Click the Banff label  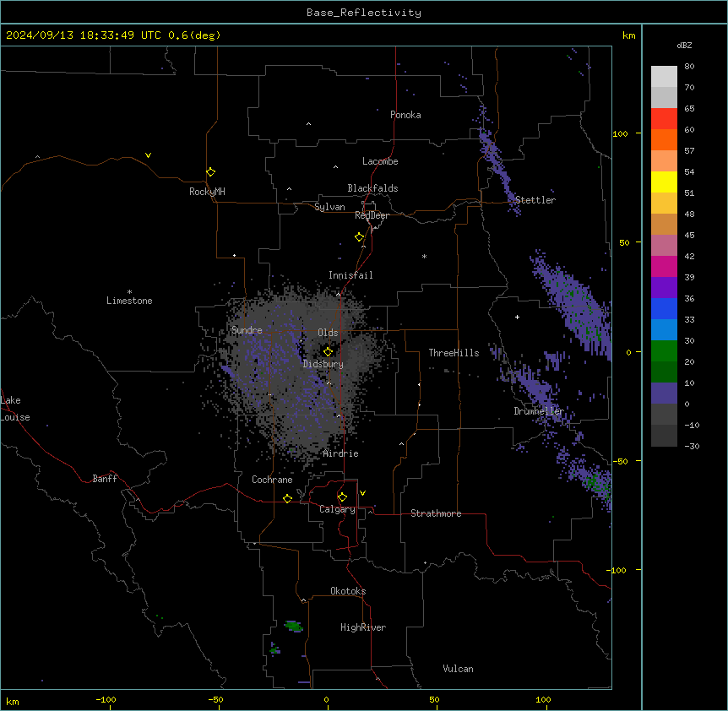click(105, 479)
